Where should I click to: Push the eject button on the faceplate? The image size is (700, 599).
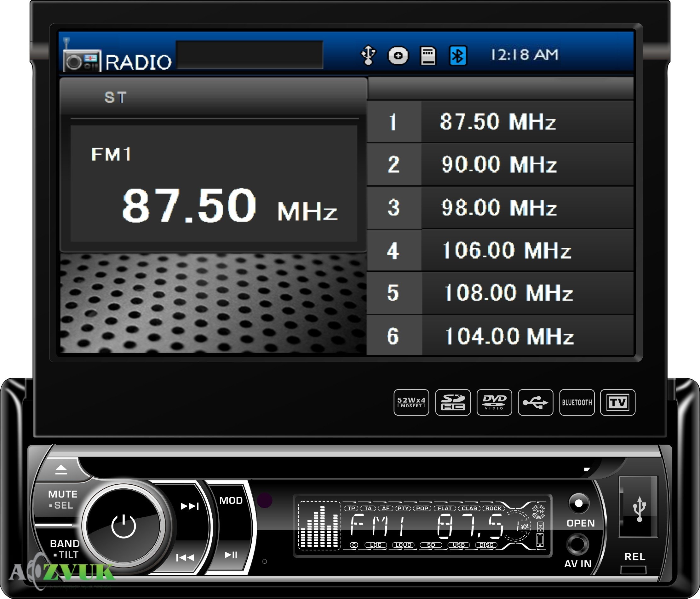[61, 469]
